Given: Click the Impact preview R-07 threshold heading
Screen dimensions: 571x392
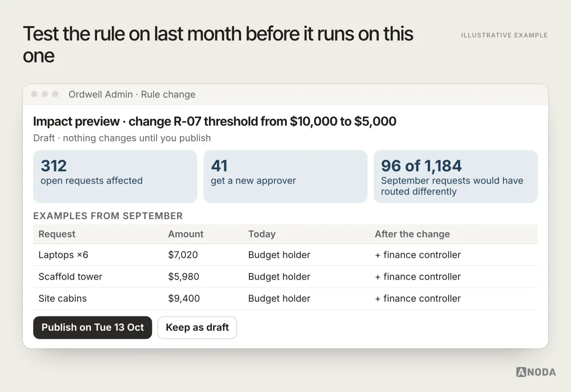Looking at the screenshot, I should tap(215, 121).
